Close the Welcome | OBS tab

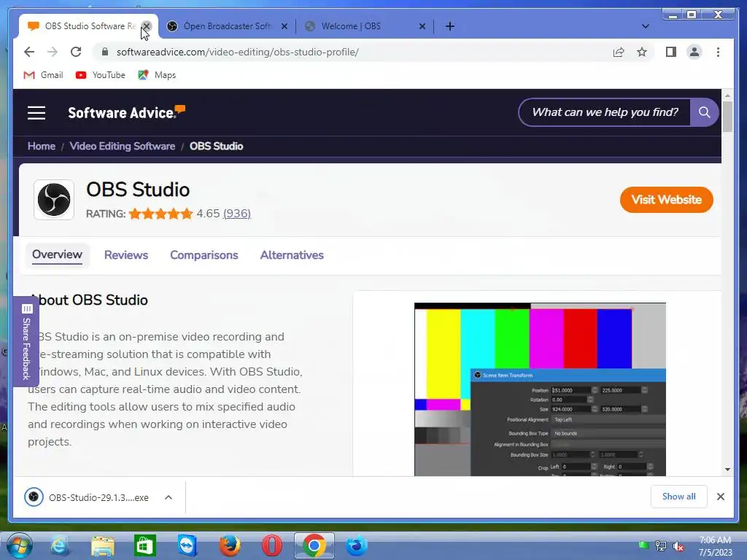point(422,26)
